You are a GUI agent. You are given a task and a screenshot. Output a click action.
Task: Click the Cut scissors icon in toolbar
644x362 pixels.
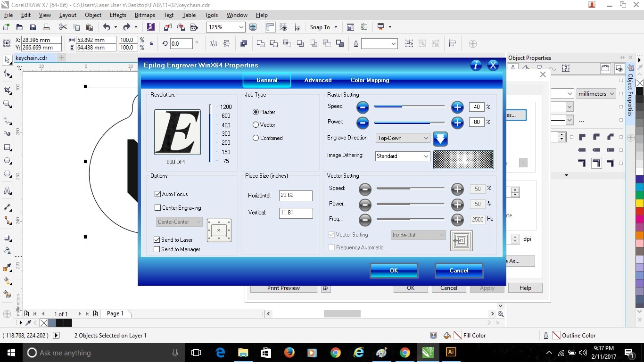pyautogui.click(x=63, y=27)
